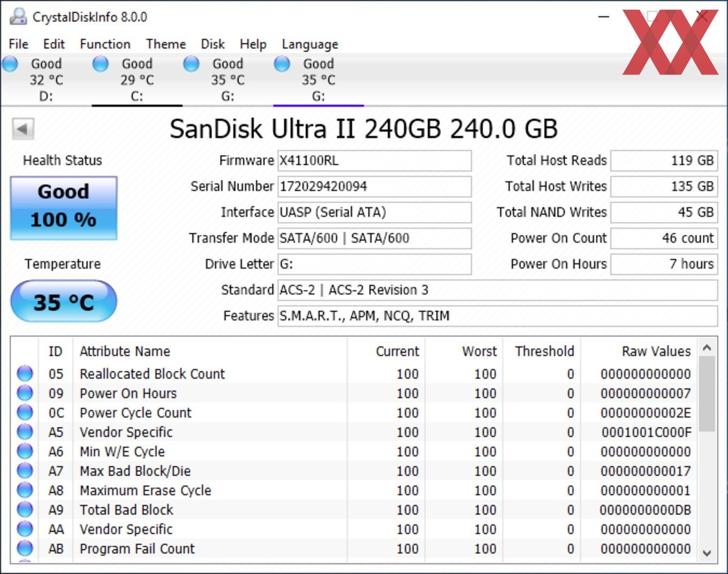728x574 pixels.
Task: Click the scroll up arrow of attribute list
Action: (x=707, y=348)
